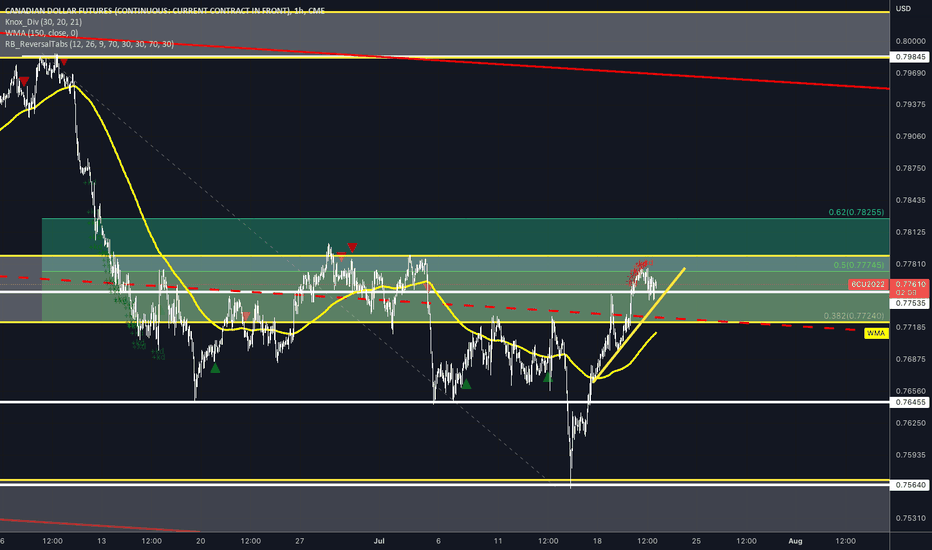932x550 pixels.
Task: Select the WMA (150, close, 0) indicator legend
Action: tap(42, 33)
